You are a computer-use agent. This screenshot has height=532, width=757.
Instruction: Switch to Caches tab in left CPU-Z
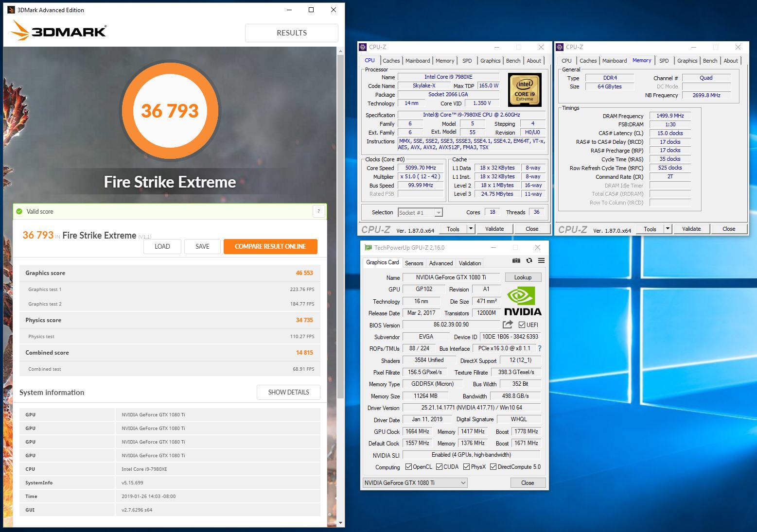tap(391, 61)
